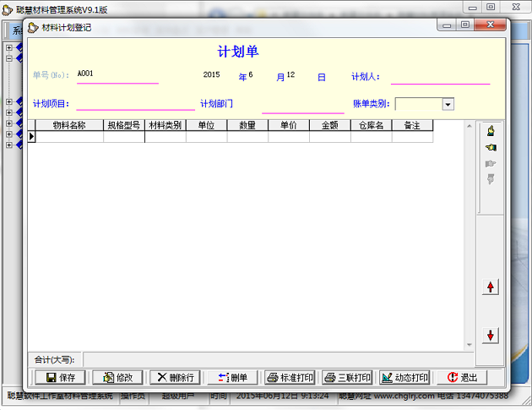Click the 单号 input field showing A001
Screen dimensions: 532x410
117,74
